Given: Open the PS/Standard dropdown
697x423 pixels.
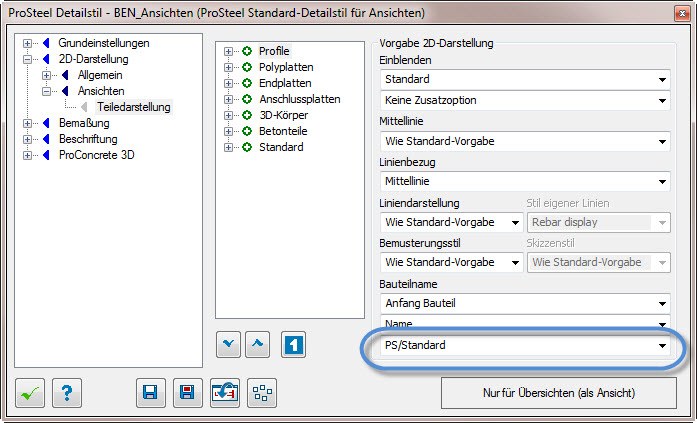Looking at the screenshot, I should [525, 345].
